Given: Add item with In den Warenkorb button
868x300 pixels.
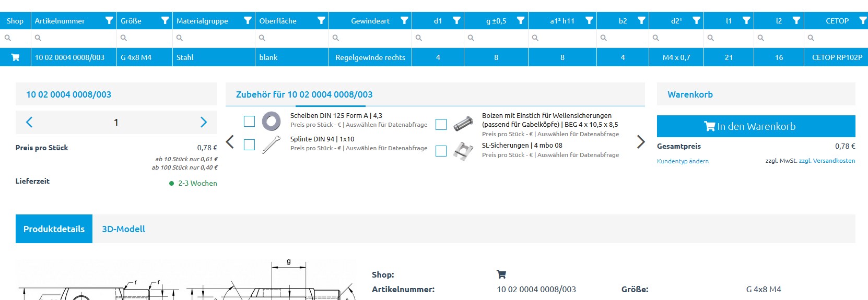Looking at the screenshot, I should 756,126.
